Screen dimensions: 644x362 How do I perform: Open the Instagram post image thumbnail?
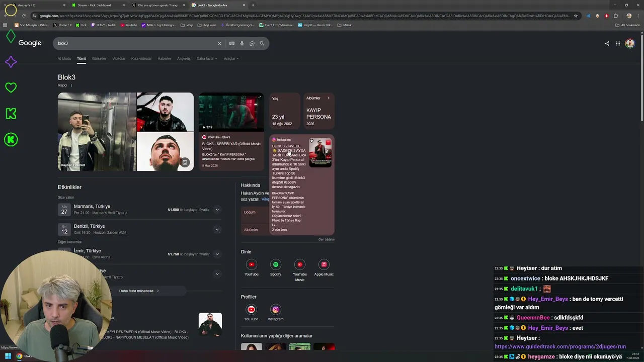point(320,152)
